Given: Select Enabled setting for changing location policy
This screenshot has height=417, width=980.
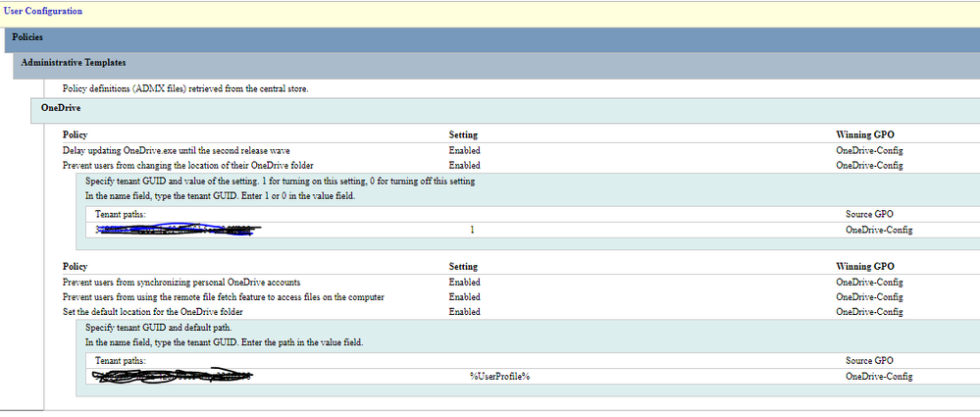Looking at the screenshot, I should coord(464,166).
